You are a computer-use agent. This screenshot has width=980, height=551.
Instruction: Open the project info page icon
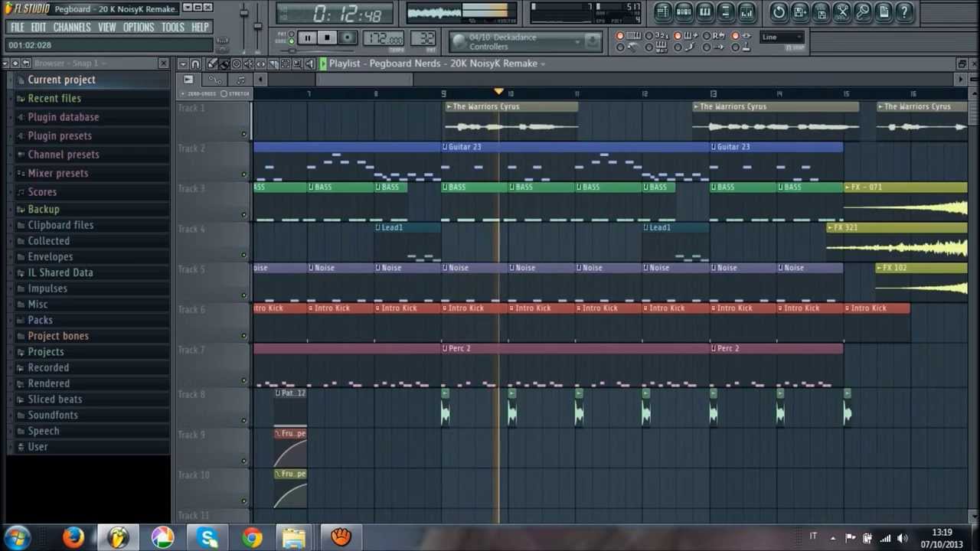(x=884, y=12)
